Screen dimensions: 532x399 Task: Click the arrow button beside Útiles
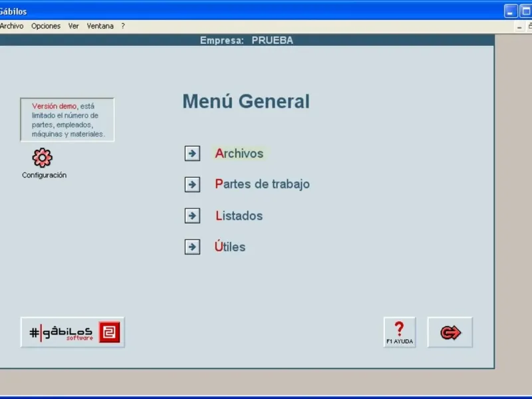point(192,247)
